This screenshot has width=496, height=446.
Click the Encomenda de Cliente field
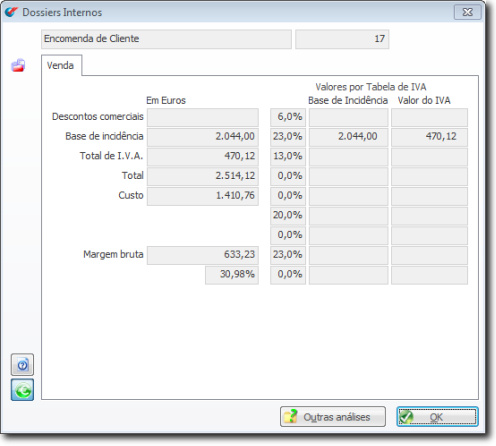(x=166, y=39)
